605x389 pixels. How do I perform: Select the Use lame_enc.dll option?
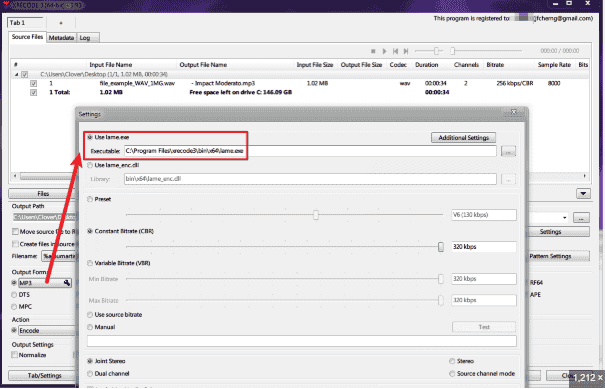pyautogui.click(x=90, y=165)
